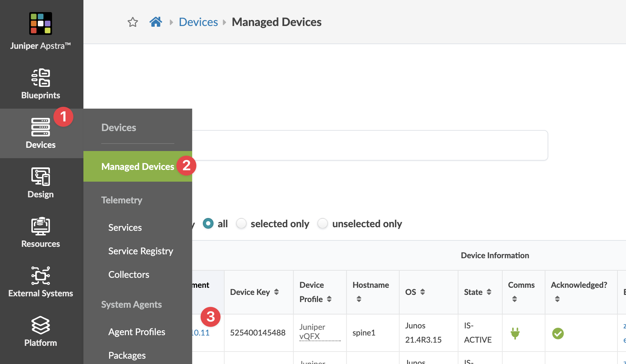Open the Platform section
The image size is (626, 364).
click(x=41, y=331)
